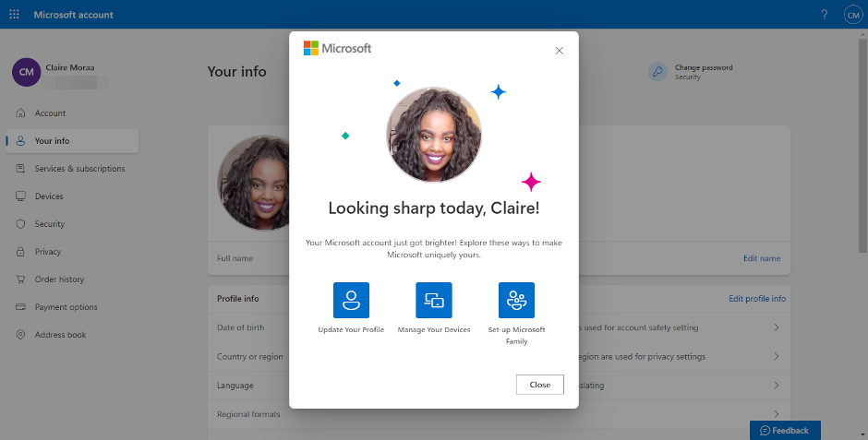Click the Edit profile info link

pyautogui.click(x=757, y=299)
